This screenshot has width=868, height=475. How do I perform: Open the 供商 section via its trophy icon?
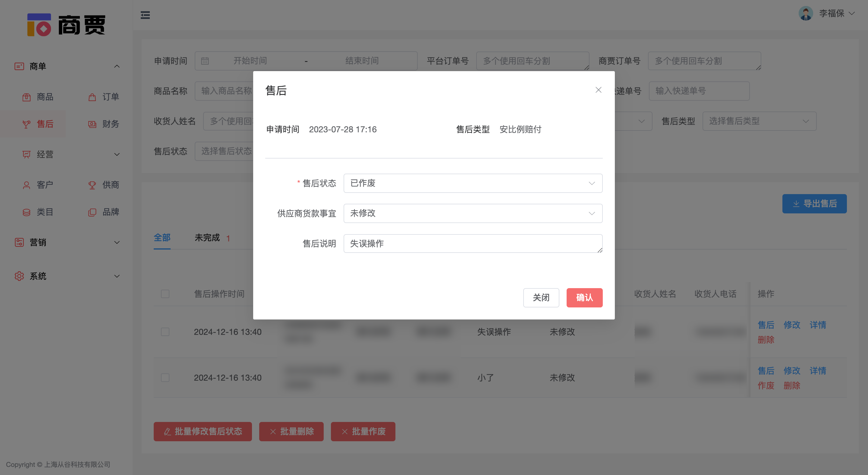pyautogui.click(x=92, y=185)
